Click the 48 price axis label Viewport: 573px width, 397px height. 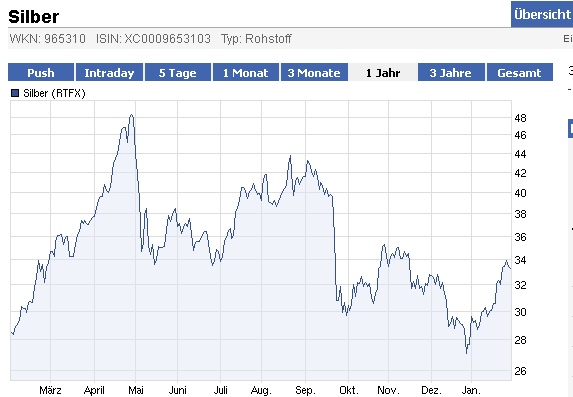(520, 118)
